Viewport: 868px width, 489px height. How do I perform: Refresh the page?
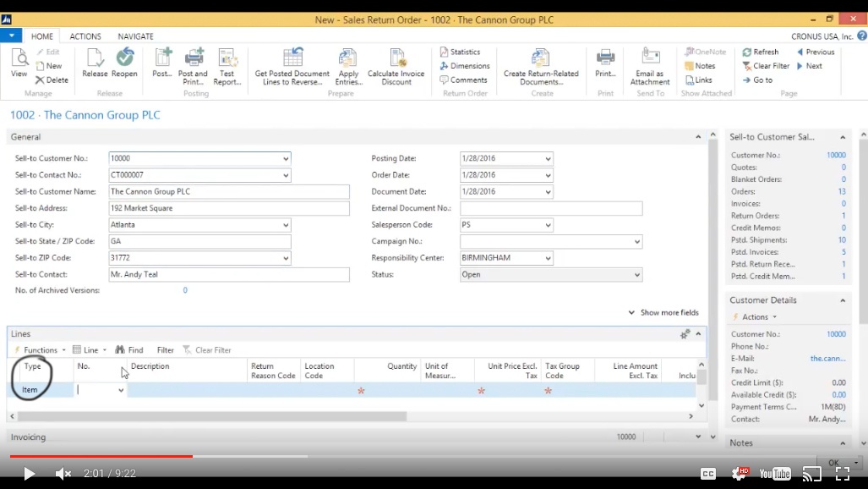761,52
